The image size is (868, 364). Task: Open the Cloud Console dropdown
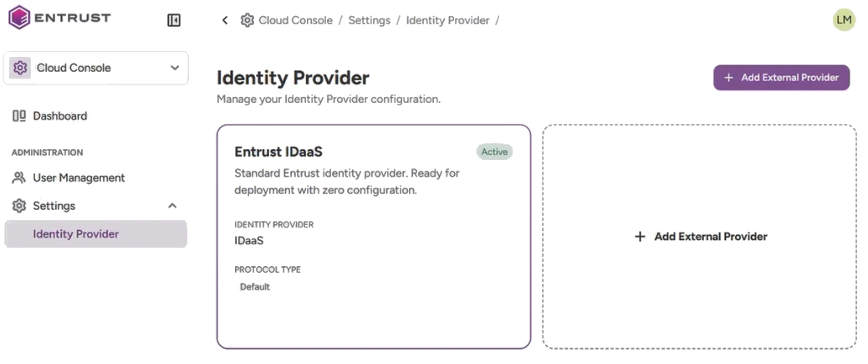tap(96, 68)
